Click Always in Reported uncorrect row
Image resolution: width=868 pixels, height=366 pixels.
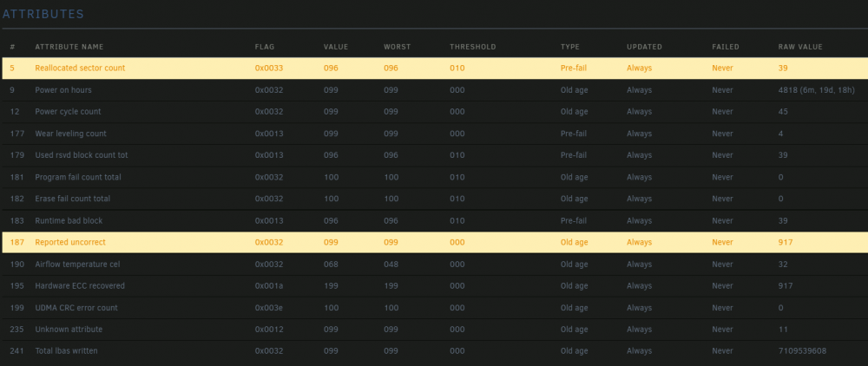pos(640,242)
